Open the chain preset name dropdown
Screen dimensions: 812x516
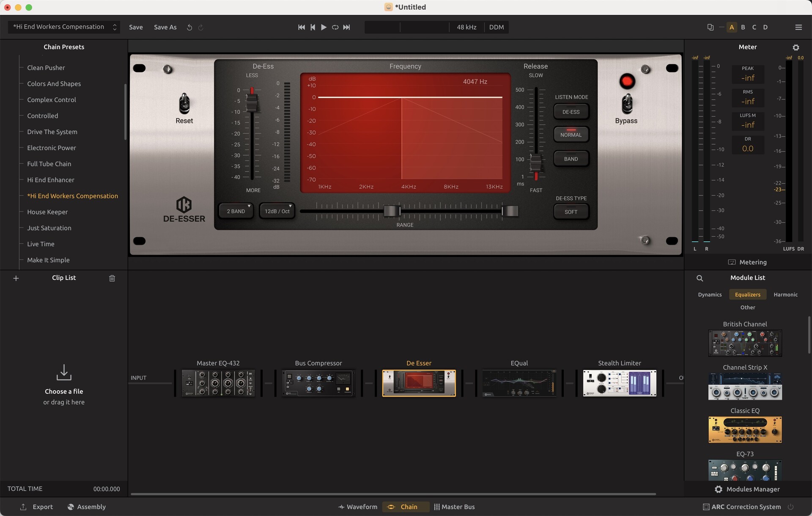pyautogui.click(x=64, y=27)
